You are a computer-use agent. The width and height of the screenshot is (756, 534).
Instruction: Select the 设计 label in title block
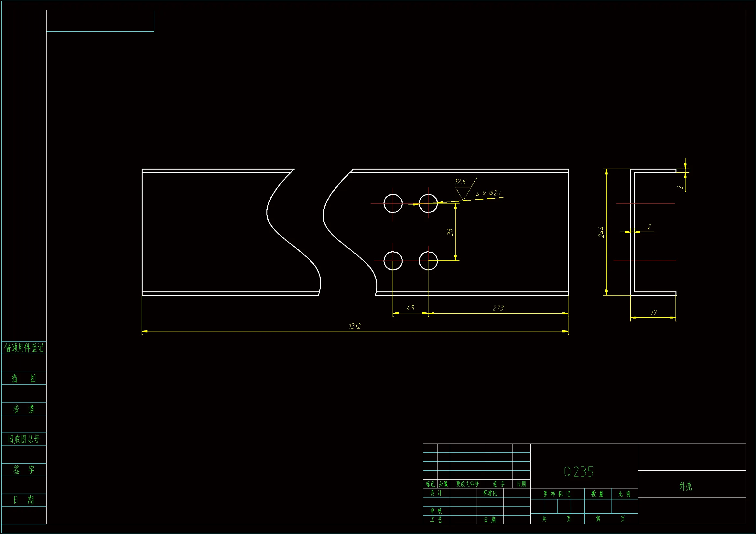436,493
